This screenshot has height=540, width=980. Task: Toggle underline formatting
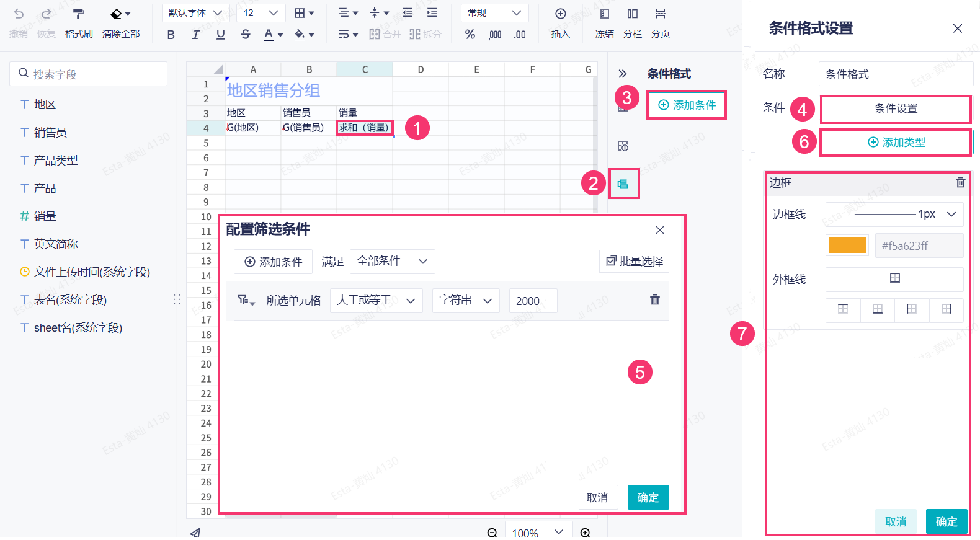pyautogui.click(x=221, y=35)
